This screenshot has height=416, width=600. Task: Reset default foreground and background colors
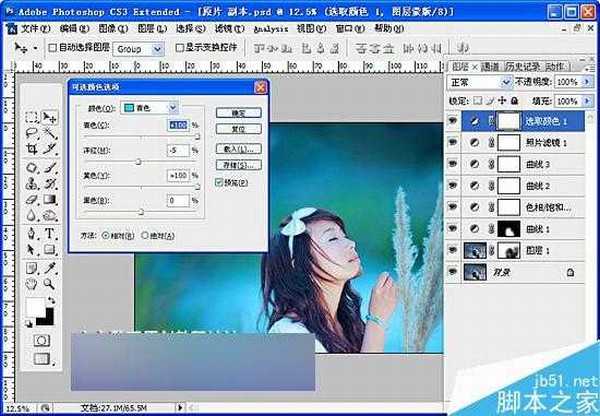pos(29,324)
